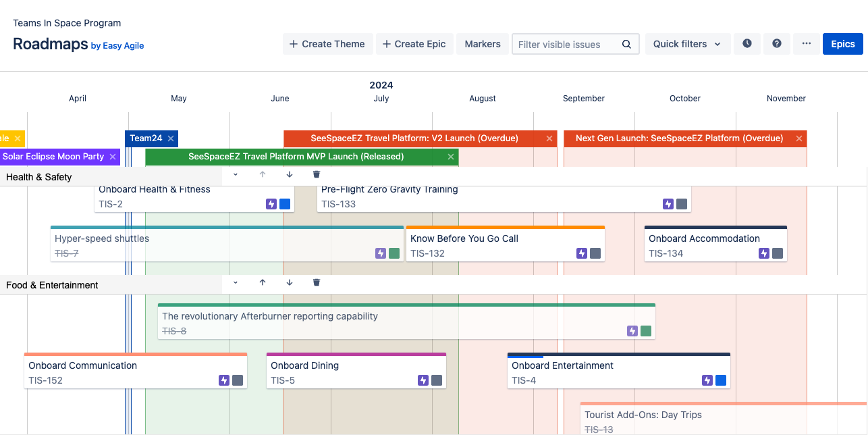
Task: Close the SeeSpaceEZ MVP Launch release marker
Action: (x=451, y=157)
